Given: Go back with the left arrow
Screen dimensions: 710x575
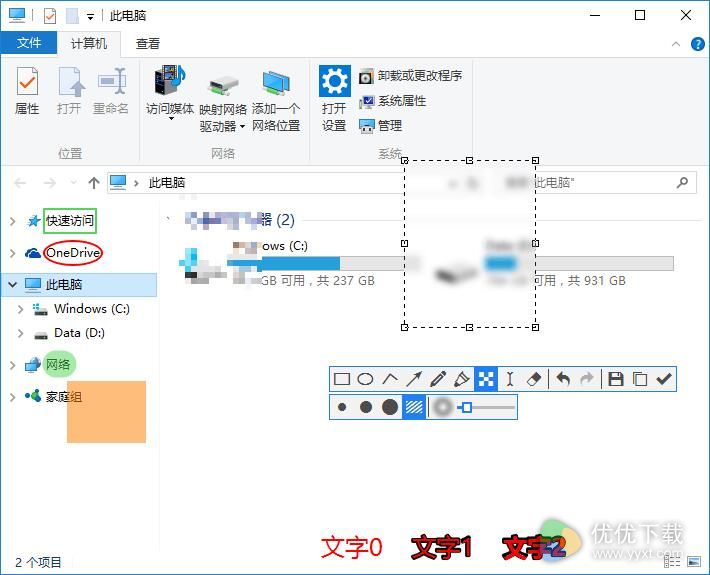Looking at the screenshot, I should point(20,183).
